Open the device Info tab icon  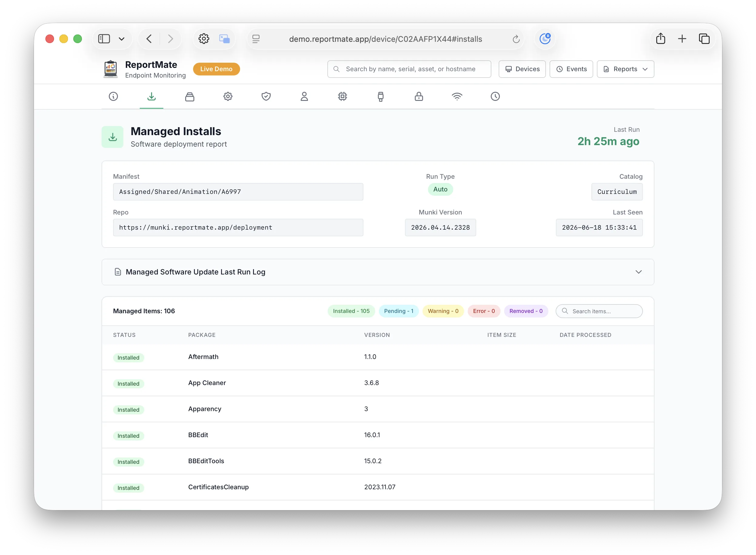(x=113, y=96)
